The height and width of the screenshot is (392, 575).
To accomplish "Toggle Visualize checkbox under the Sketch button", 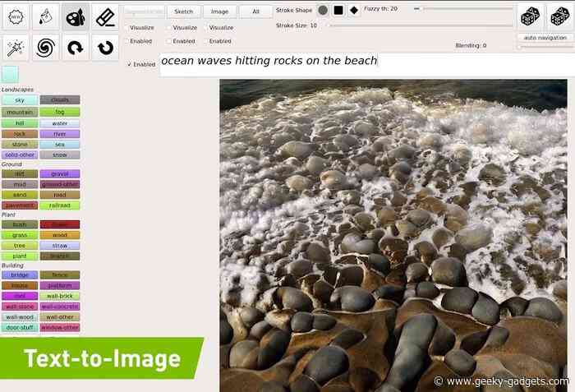I will [169, 27].
